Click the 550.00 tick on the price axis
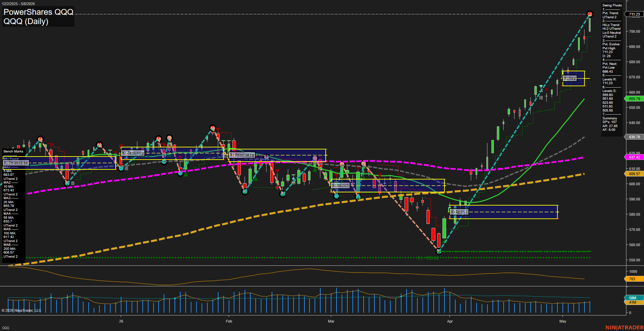This screenshot has width=644, height=331. click(635, 260)
